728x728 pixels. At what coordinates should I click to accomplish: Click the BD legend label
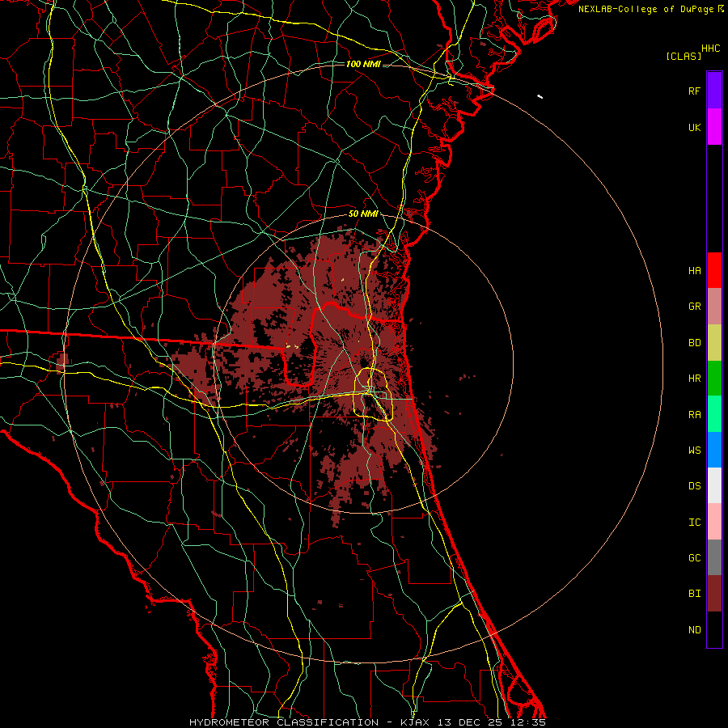click(x=695, y=343)
